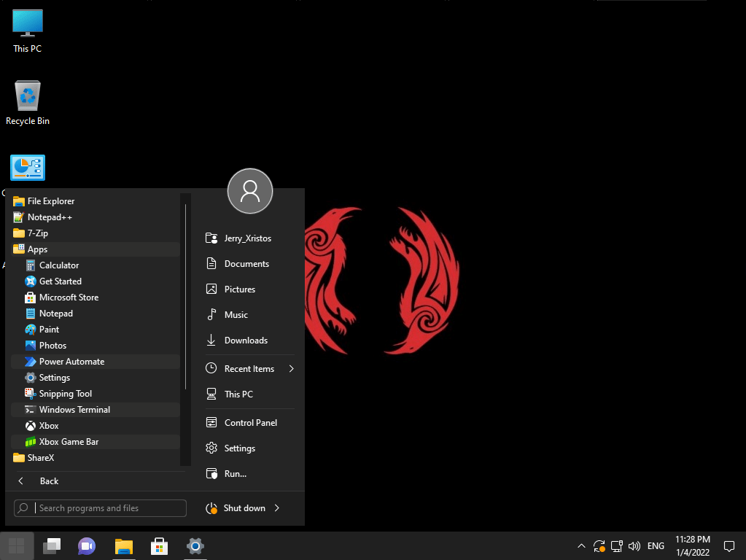Open Calculator from the Apps list
This screenshot has height=560, width=746.
(59, 265)
